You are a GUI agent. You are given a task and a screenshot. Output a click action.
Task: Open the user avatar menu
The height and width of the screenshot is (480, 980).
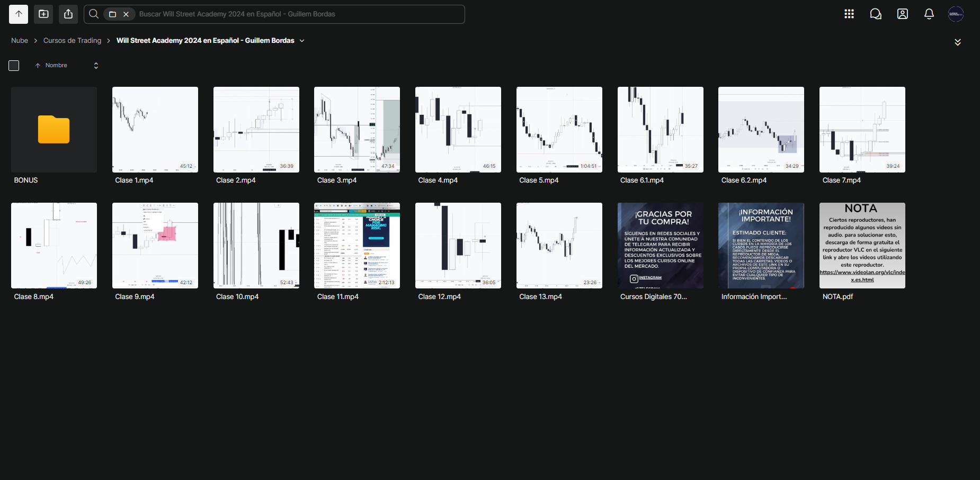[x=956, y=14]
